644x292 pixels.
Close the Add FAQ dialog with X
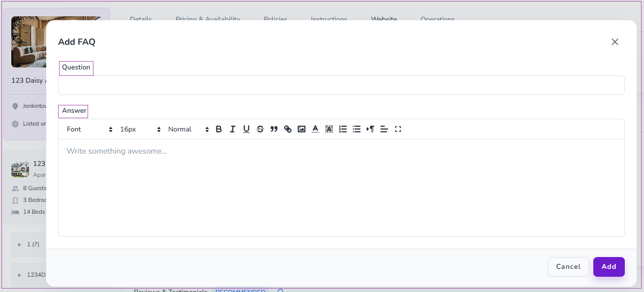click(x=614, y=42)
